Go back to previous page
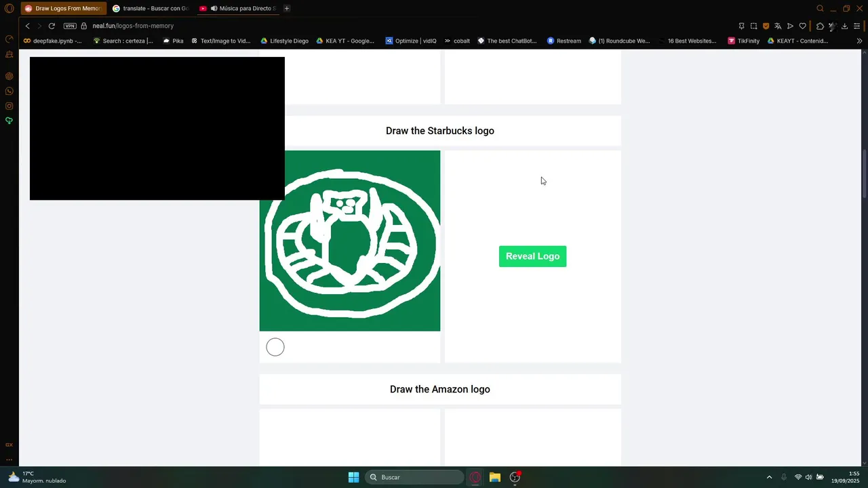The width and height of the screenshot is (868, 488). (28, 26)
